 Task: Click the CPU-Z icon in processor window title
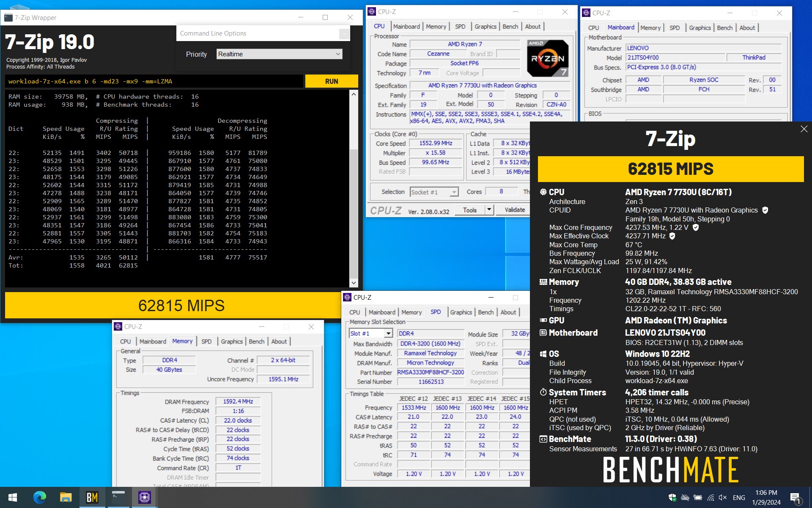pos(371,11)
